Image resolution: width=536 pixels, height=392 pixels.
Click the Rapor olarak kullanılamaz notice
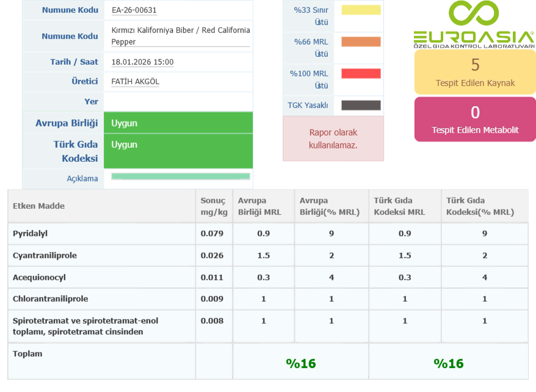point(333,139)
